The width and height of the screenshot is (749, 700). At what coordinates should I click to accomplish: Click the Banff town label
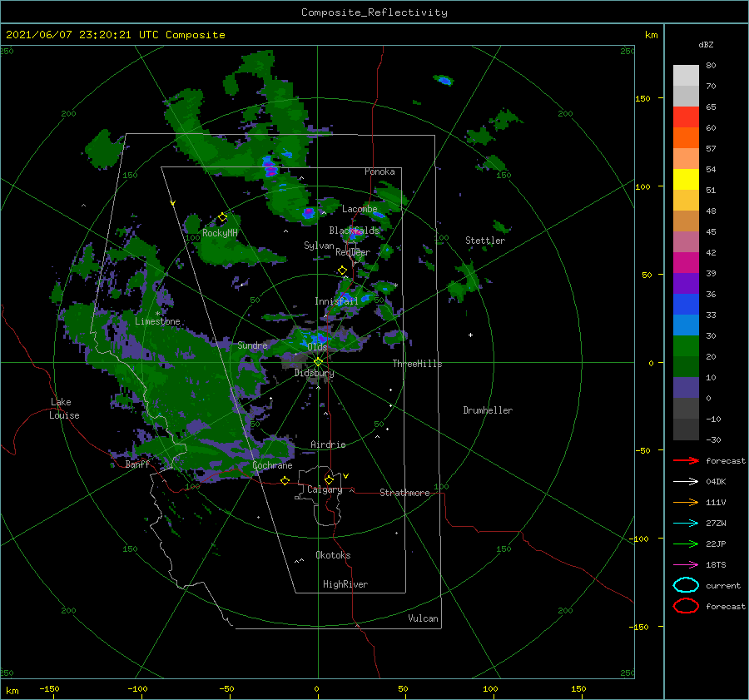(x=137, y=464)
